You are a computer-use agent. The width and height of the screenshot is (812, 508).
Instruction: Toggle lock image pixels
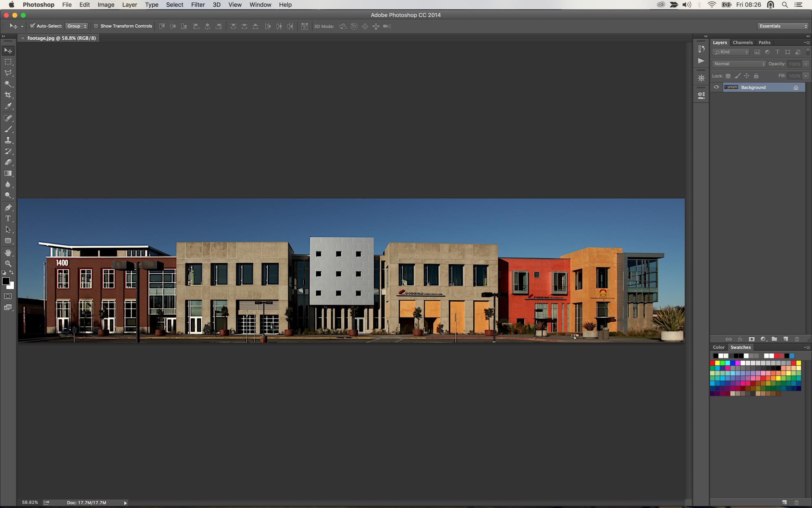click(738, 76)
